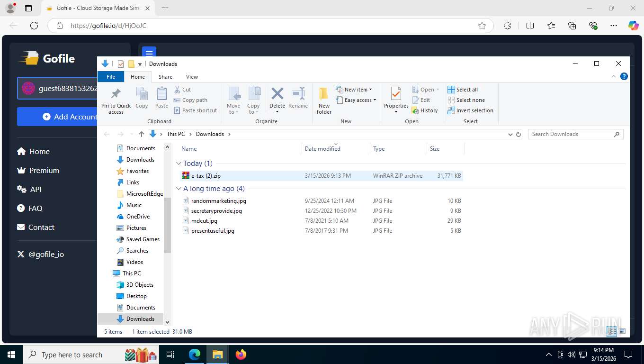644x364 pixels.
Task: Sort by Size column header
Action: [x=446, y=149]
